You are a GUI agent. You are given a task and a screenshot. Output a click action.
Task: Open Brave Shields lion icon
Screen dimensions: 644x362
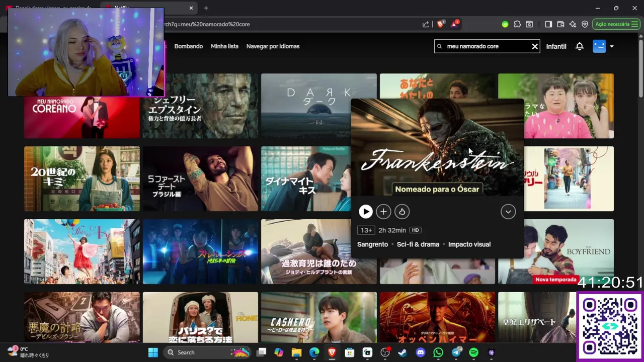pos(441,24)
